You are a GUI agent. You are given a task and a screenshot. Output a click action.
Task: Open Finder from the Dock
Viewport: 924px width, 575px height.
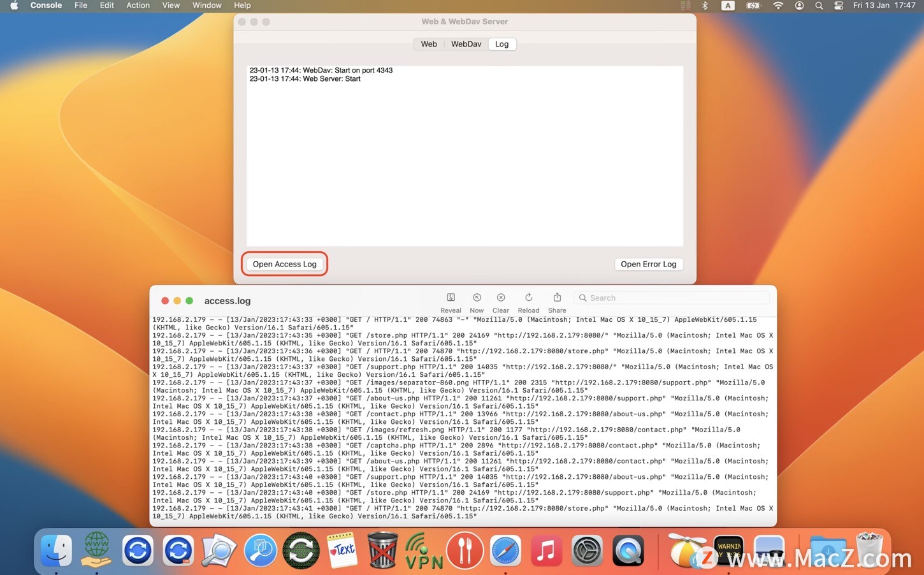click(x=56, y=550)
